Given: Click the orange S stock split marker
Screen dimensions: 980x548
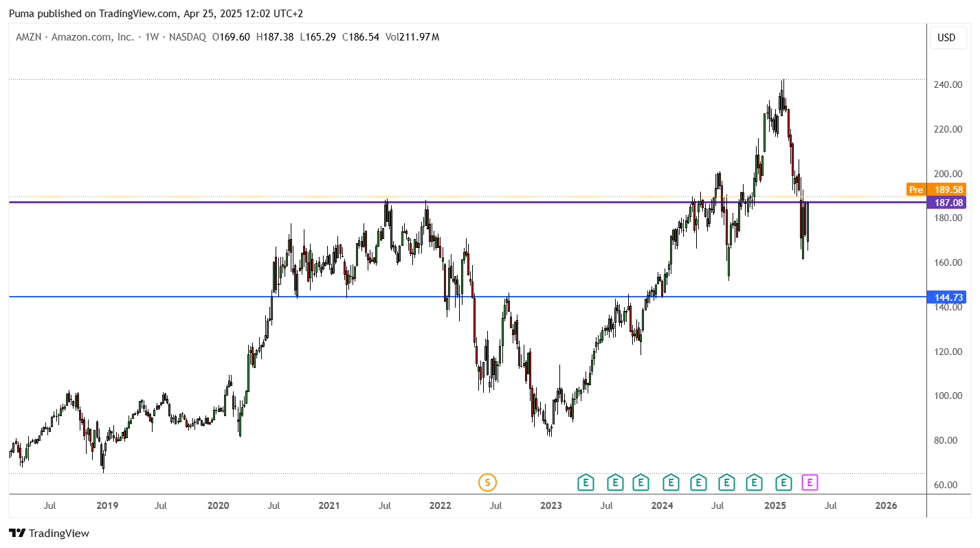Looking at the screenshot, I should 487,483.
